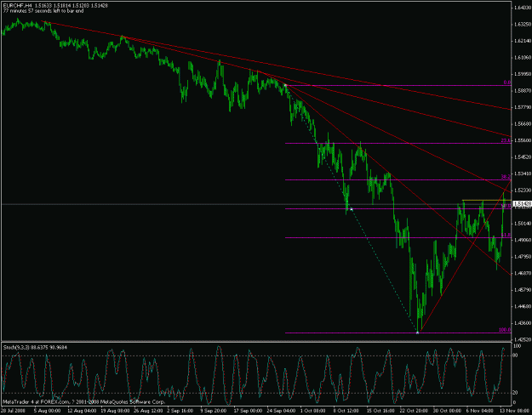Click the 1.56680 price axis label
Screen dimensions: 532x415
click(x=523, y=124)
